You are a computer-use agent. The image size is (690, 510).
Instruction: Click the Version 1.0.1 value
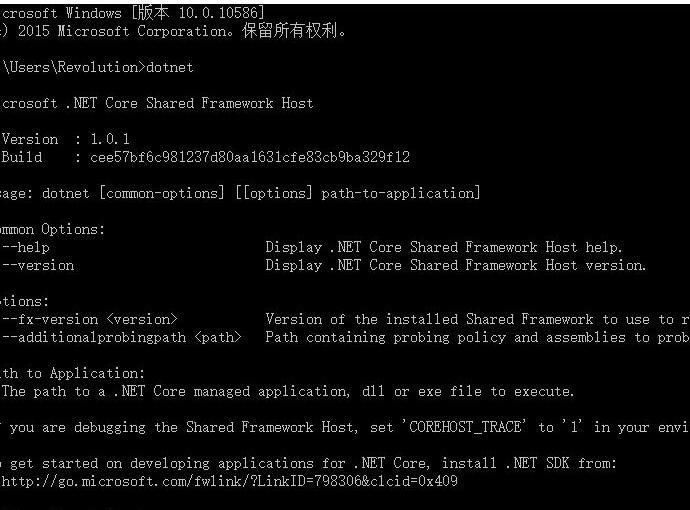click(x=110, y=139)
